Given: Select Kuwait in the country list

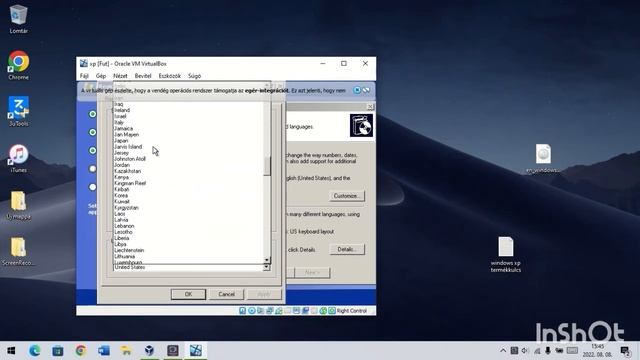Looking at the screenshot, I should pyautogui.click(x=122, y=202).
